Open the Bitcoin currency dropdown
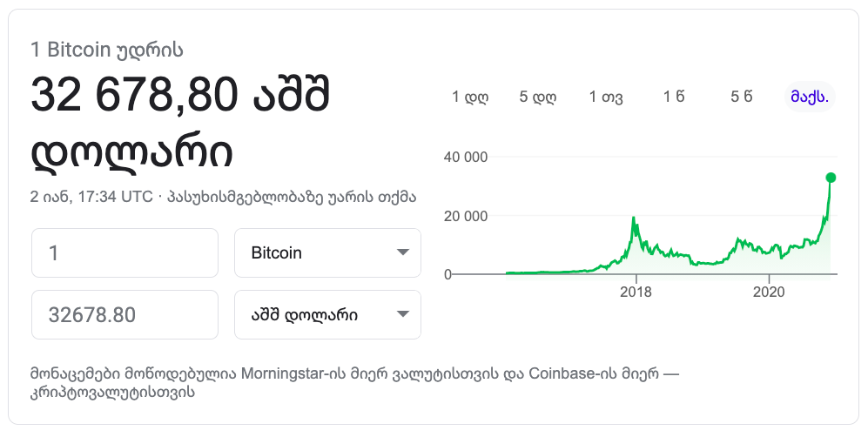This screenshot has width=868, height=437. click(x=328, y=253)
